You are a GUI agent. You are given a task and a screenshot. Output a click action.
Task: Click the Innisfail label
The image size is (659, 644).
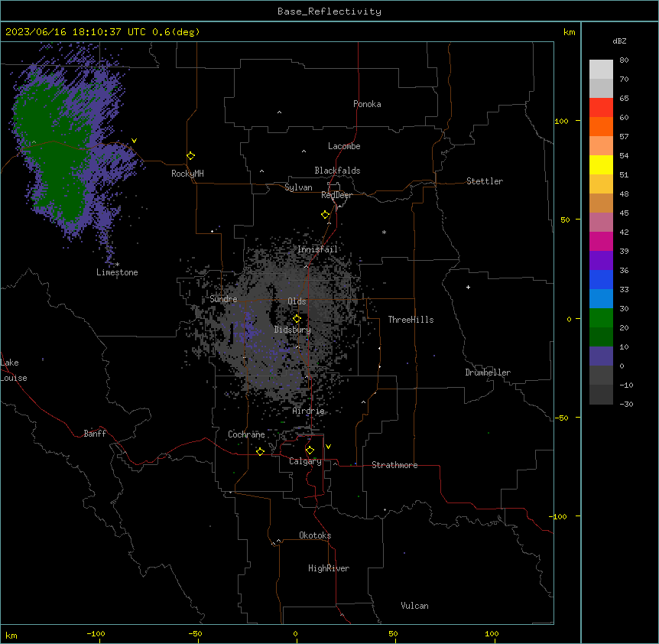317,249
